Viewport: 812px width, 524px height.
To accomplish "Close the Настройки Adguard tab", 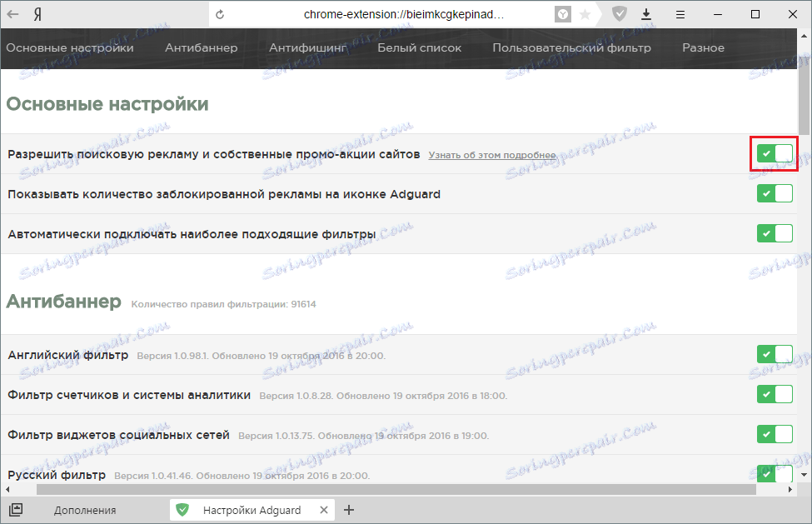I will pyautogui.click(x=324, y=510).
